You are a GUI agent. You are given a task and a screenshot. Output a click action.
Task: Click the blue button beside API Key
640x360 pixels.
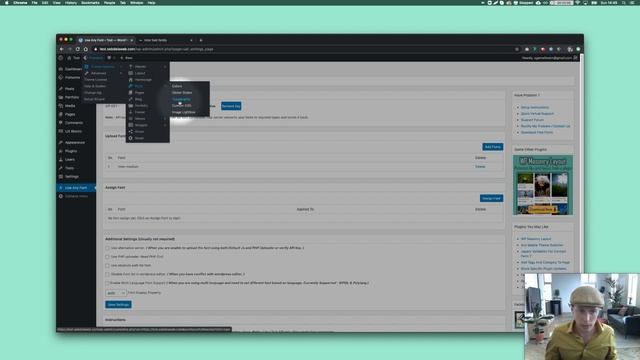click(231, 106)
